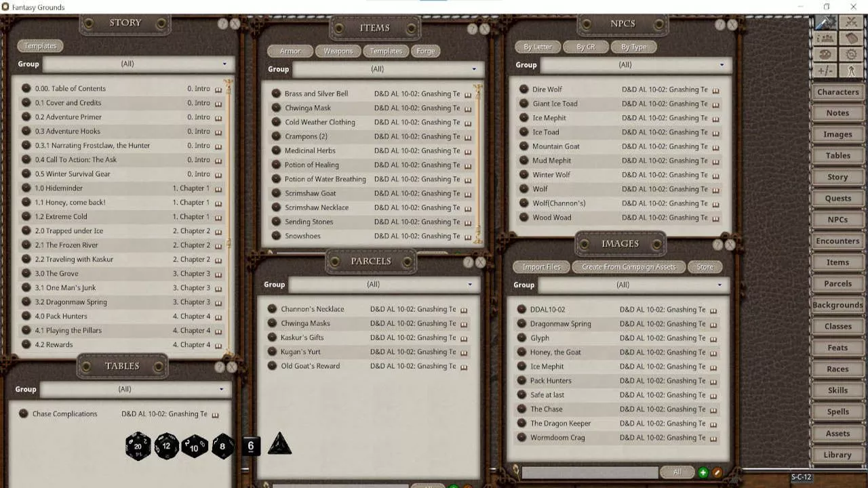This screenshot has width=868, height=488.
Task: Roll the d4 die
Action: 279,445
